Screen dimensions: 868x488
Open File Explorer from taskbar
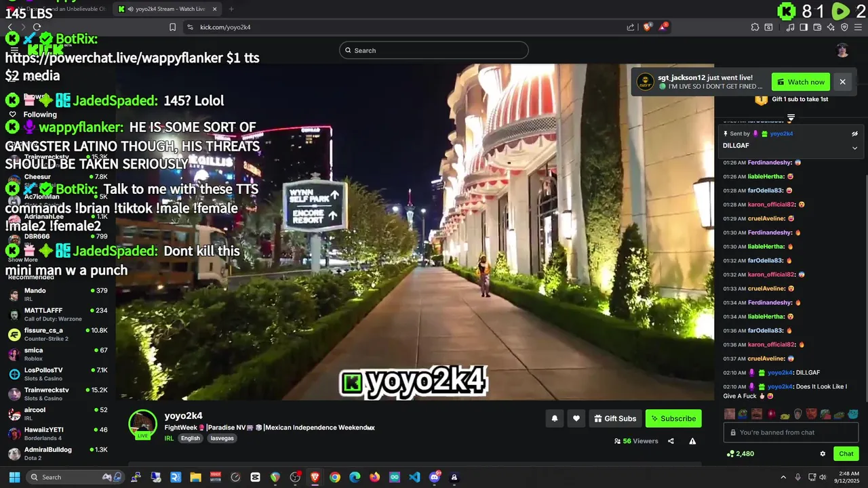point(195,477)
